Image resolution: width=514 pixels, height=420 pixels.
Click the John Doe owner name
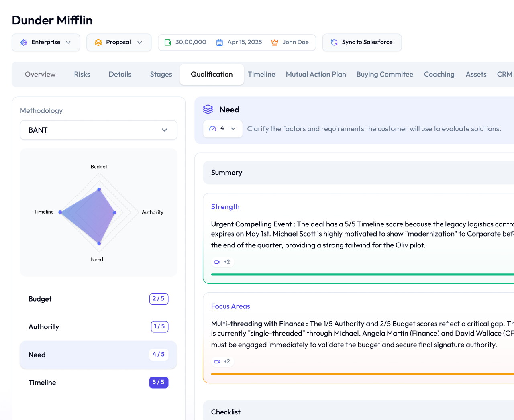pos(296,42)
